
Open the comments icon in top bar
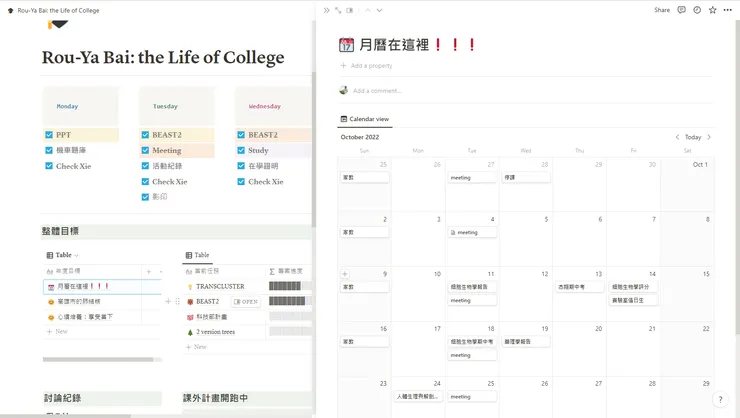point(682,10)
